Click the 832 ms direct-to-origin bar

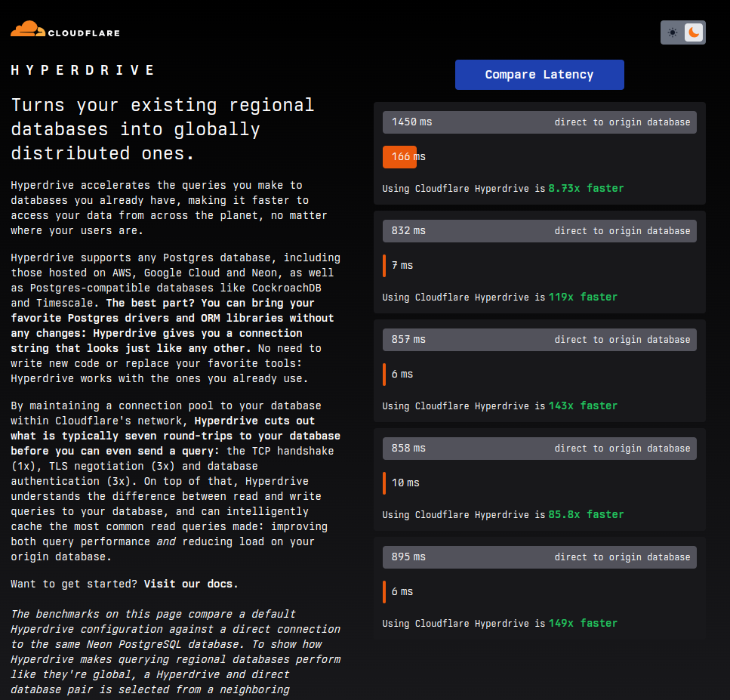tap(540, 231)
